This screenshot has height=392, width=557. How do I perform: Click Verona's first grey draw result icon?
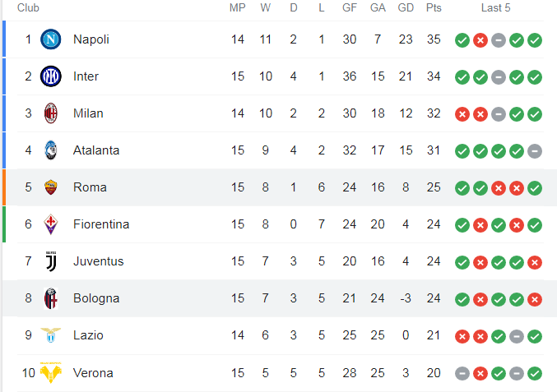462,374
